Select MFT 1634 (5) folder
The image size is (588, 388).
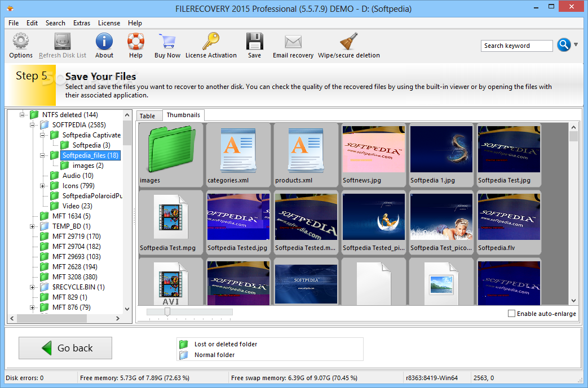[71, 216]
